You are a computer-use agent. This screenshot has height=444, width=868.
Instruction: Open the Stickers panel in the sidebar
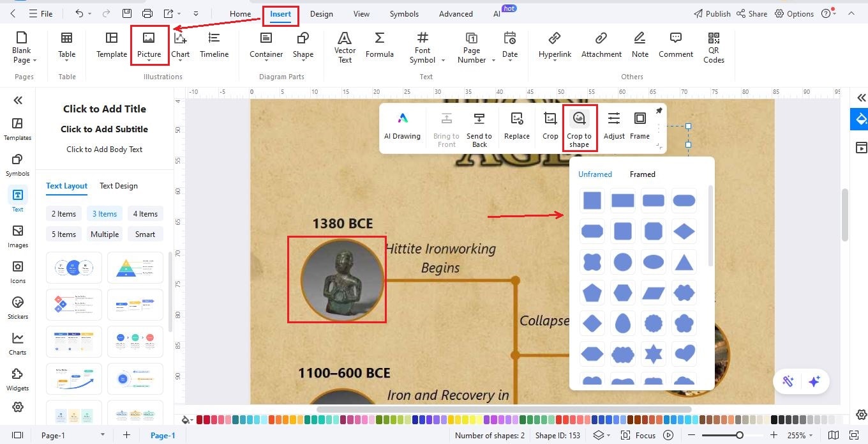(17, 309)
